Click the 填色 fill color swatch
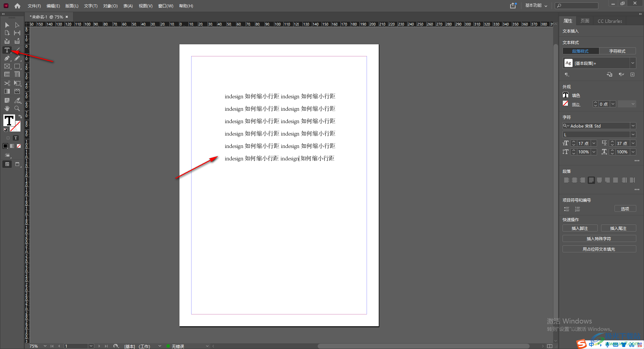The height and width of the screenshot is (349, 644). tap(566, 95)
